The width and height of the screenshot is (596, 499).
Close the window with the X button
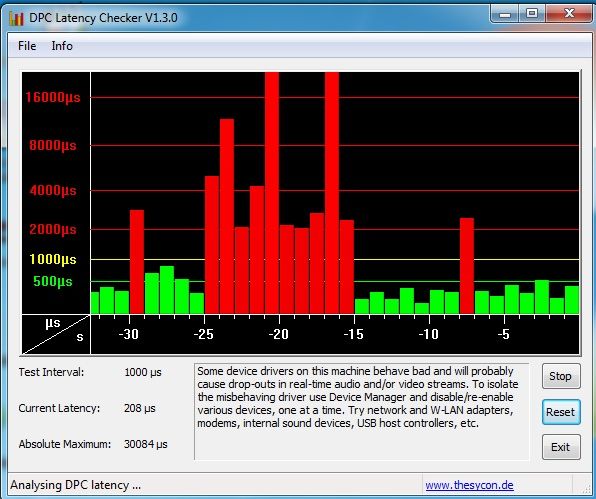[569, 14]
